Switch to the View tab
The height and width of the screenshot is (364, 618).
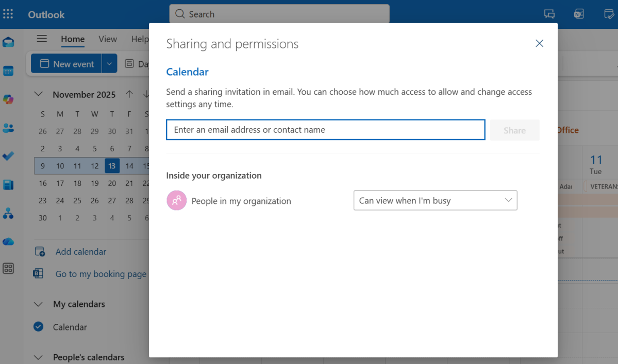(x=107, y=39)
